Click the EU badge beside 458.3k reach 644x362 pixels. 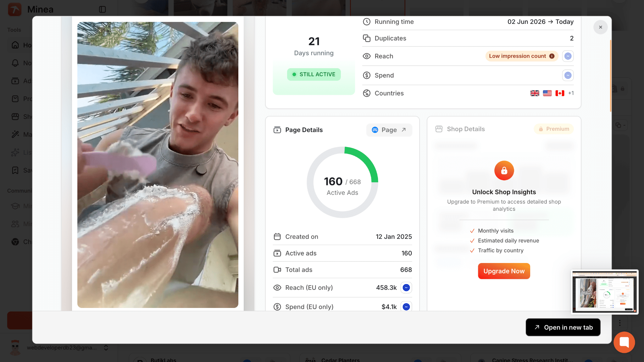[x=406, y=288]
